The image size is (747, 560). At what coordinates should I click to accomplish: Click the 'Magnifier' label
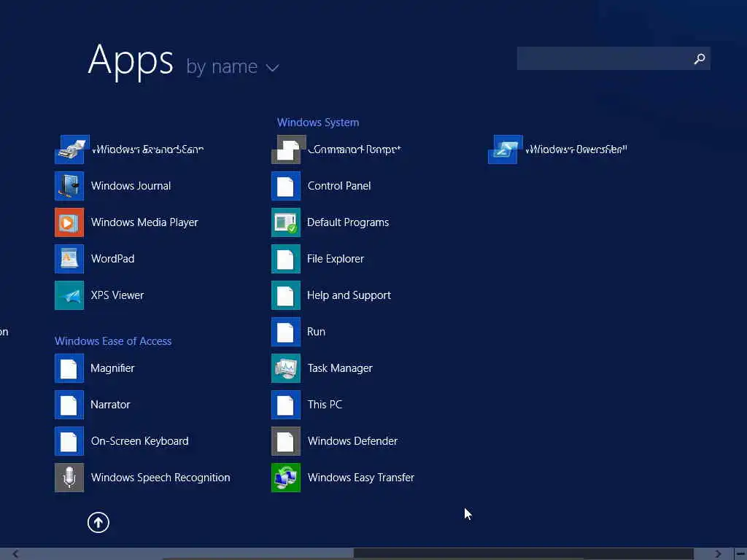point(112,368)
